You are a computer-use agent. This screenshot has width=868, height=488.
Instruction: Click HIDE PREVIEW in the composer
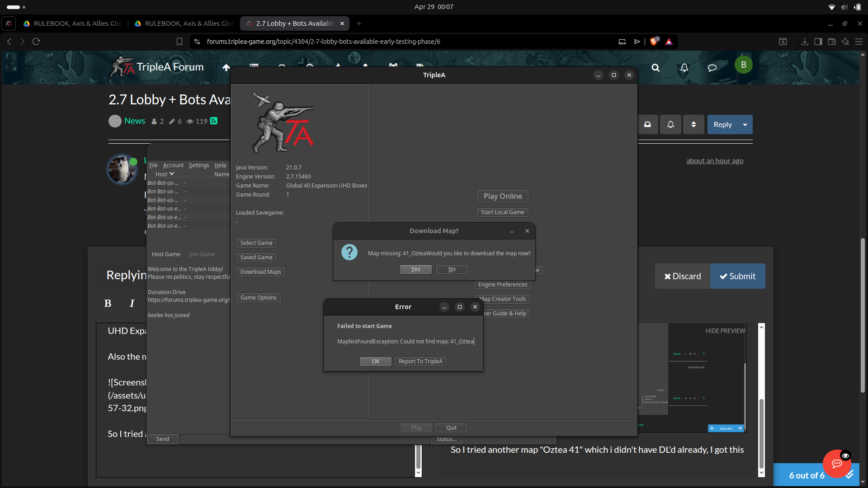tap(725, 330)
